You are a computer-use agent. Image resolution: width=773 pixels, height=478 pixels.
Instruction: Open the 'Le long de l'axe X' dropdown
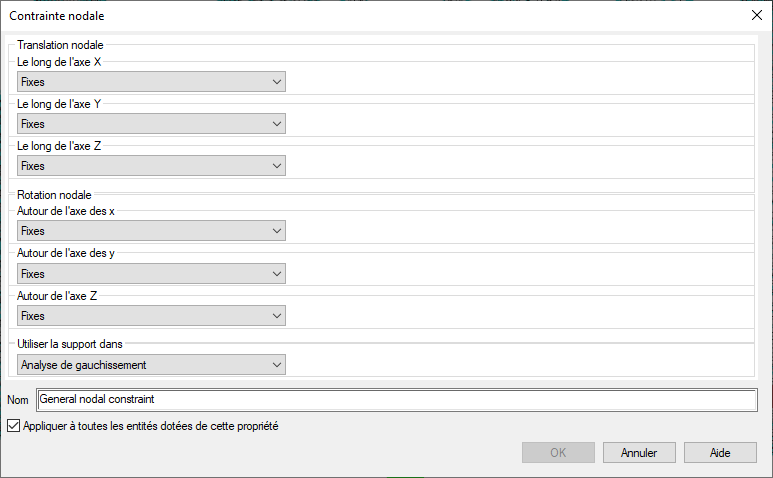(x=151, y=82)
